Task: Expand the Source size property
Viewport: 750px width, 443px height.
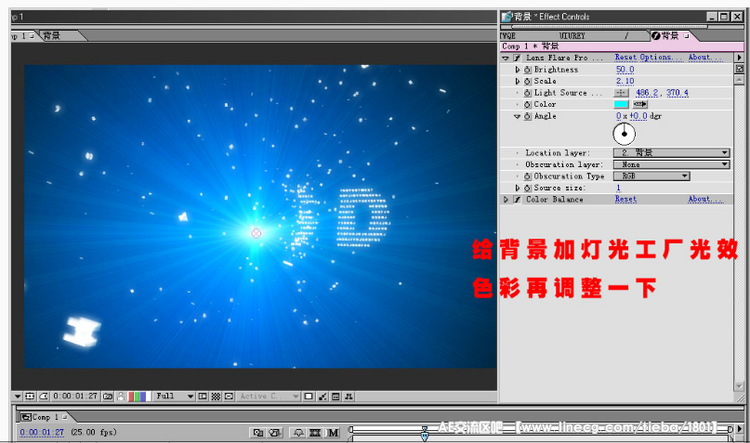Action: point(518,188)
